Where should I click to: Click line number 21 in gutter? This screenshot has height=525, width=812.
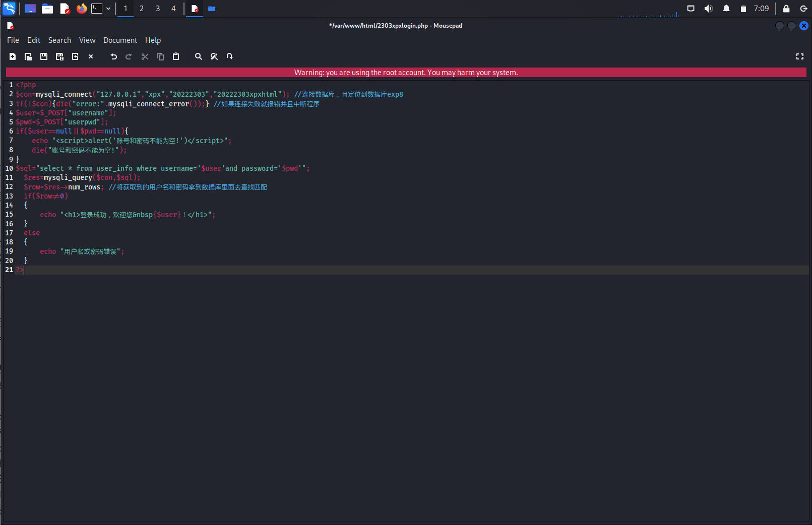9,270
